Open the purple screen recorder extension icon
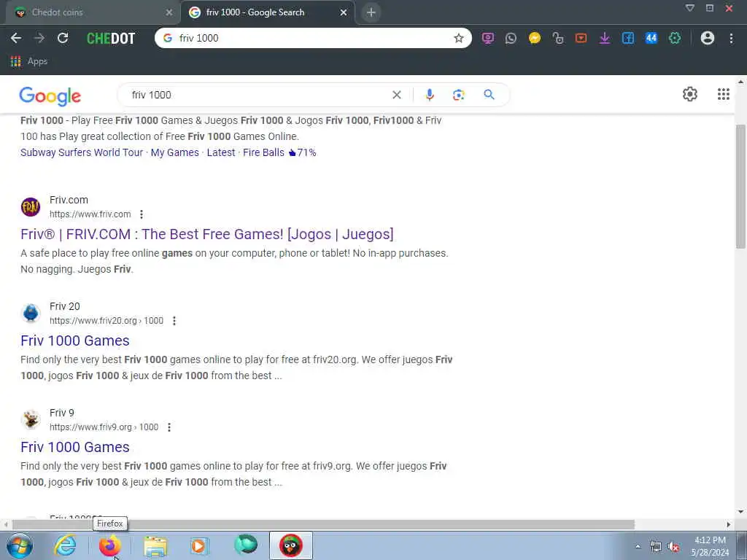Viewport: 747px width, 560px height. (488, 38)
